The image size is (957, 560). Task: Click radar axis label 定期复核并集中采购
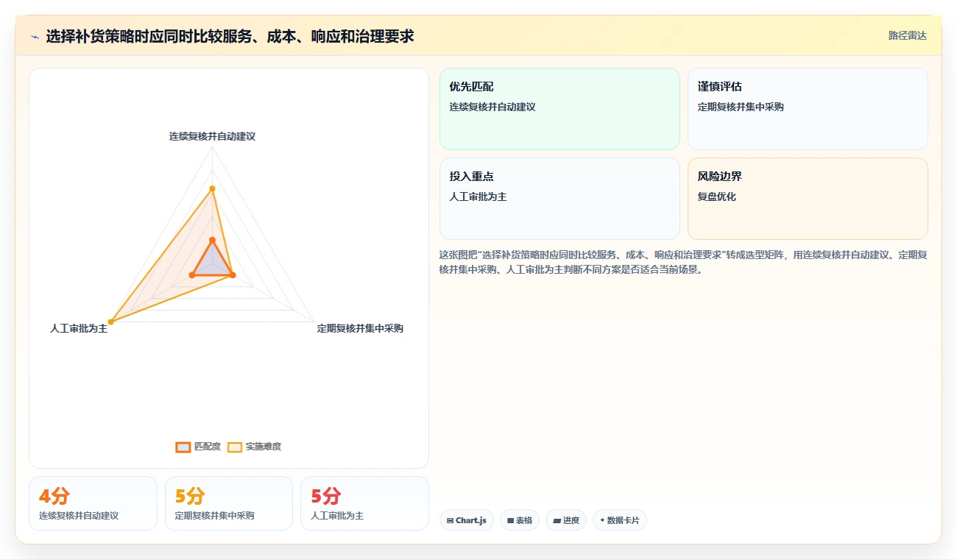pos(360,328)
